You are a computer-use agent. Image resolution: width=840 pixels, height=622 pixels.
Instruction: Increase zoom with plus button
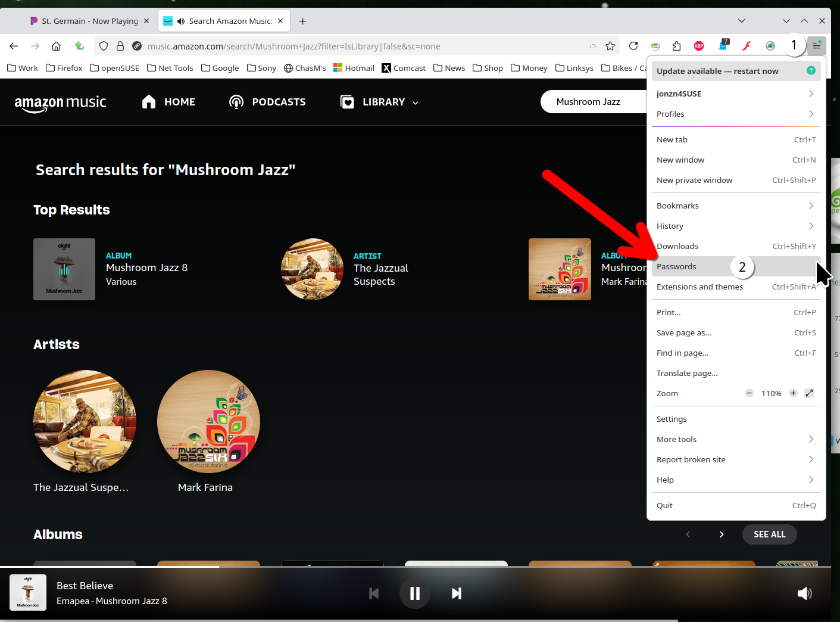[793, 393]
